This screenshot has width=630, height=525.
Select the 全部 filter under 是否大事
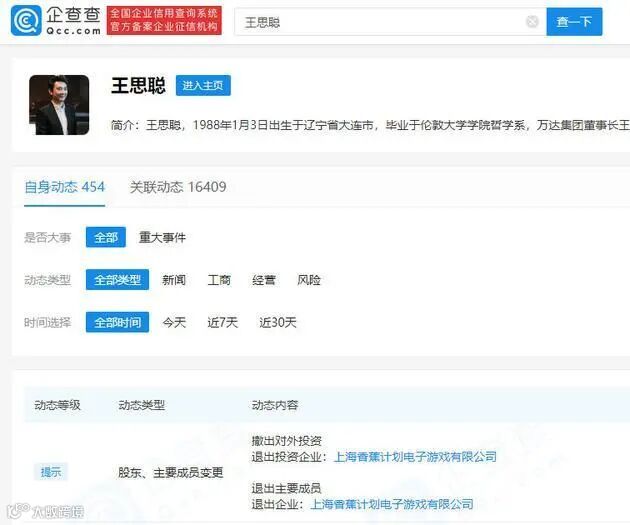point(106,237)
